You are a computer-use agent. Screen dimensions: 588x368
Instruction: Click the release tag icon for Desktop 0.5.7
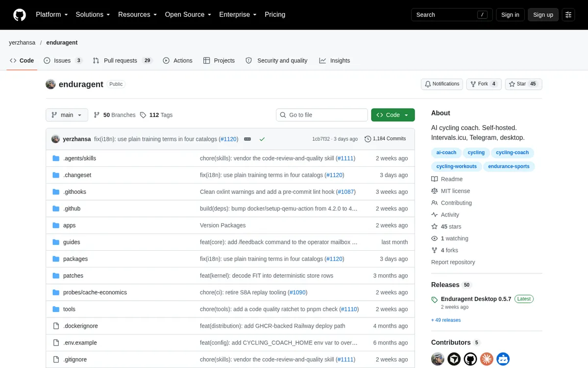click(435, 299)
